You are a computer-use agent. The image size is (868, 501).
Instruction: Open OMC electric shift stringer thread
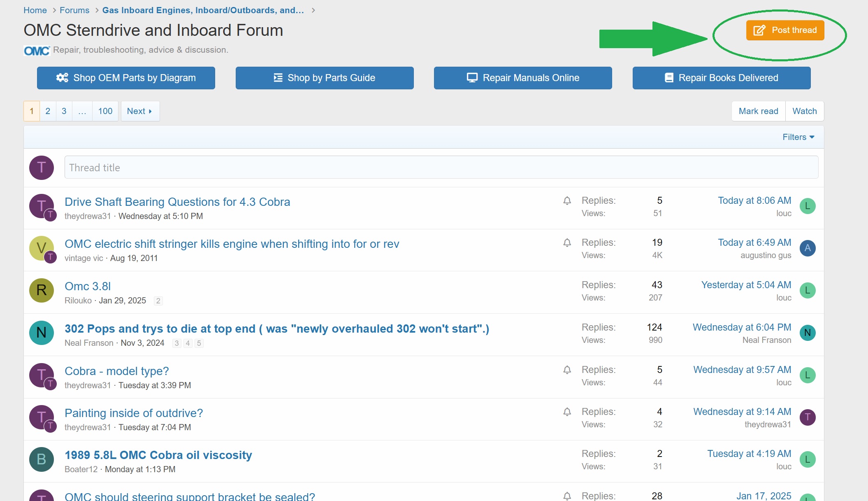(232, 244)
